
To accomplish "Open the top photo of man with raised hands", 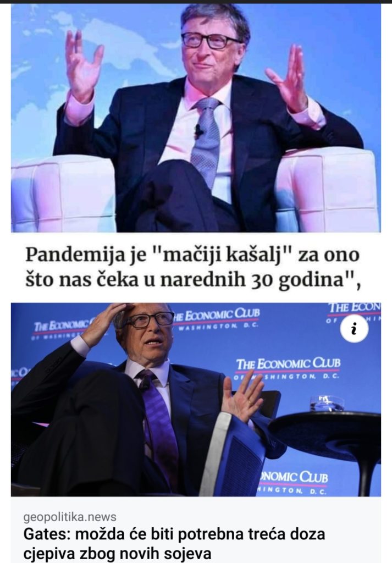I will [x=196, y=118].
